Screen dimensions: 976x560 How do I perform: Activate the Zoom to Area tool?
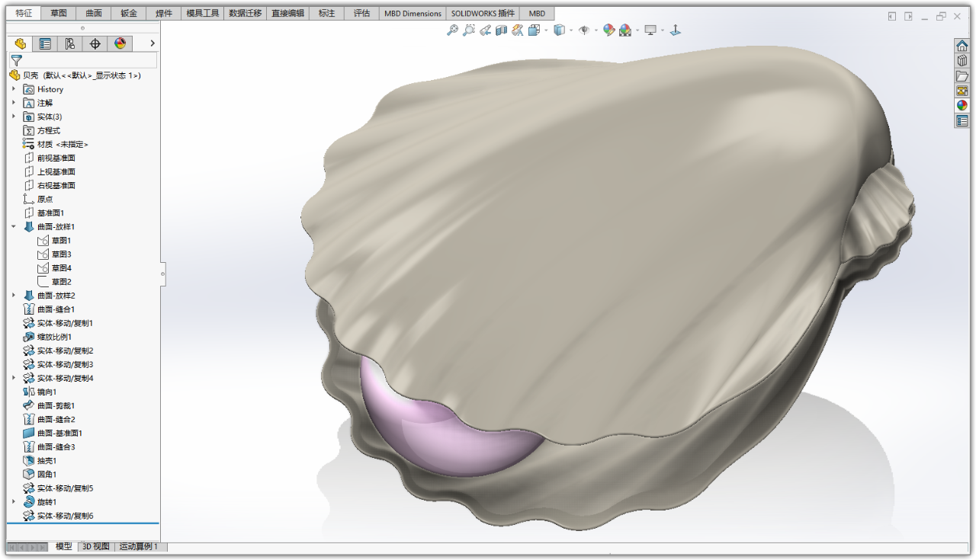[x=469, y=30]
